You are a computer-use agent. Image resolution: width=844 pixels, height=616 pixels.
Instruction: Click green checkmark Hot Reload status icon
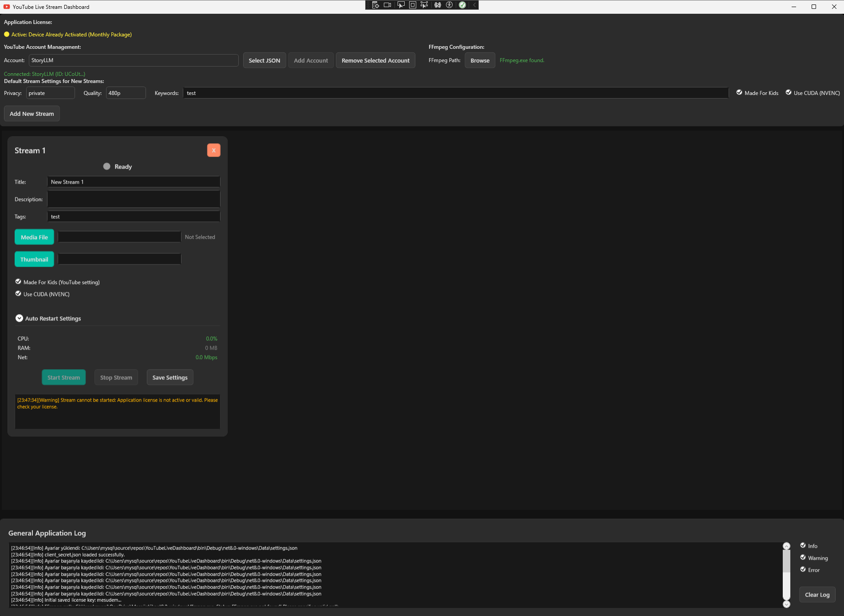[x=462, y=5]
